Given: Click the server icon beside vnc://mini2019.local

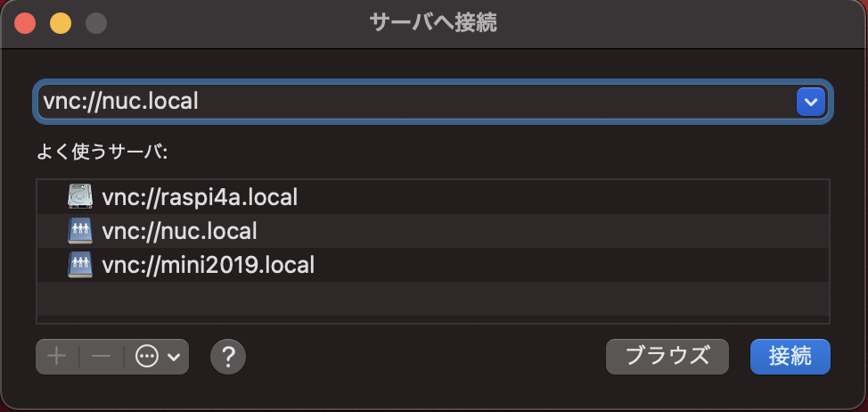Looking at the screenshot, I should (x=80, y=265).
